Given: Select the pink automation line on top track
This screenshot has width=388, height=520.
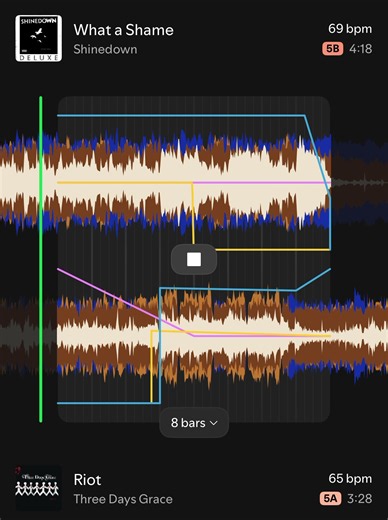Looking at the screenshot, I should [x=262, y=183].
